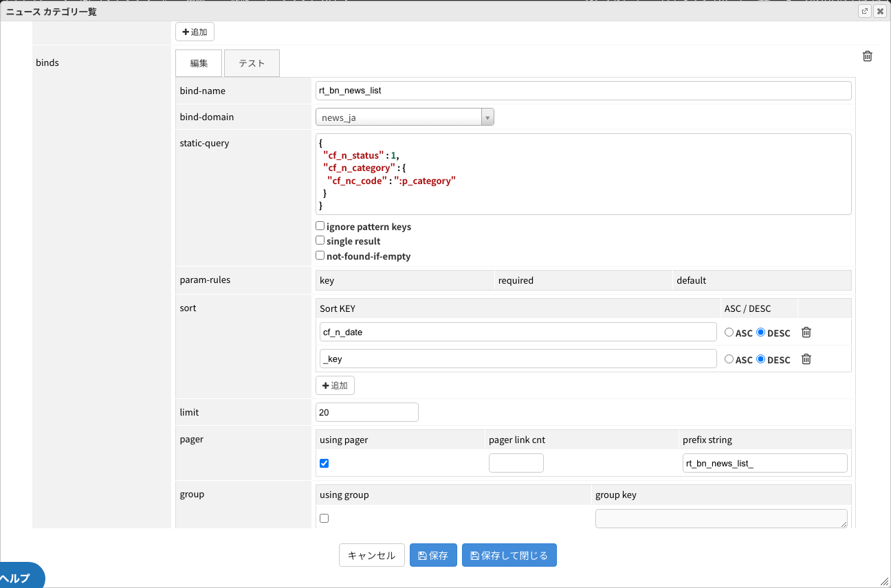Screen dimensions: 891x588
Task: Select DESC for cf_n_date sort
Action: (760, 332)
